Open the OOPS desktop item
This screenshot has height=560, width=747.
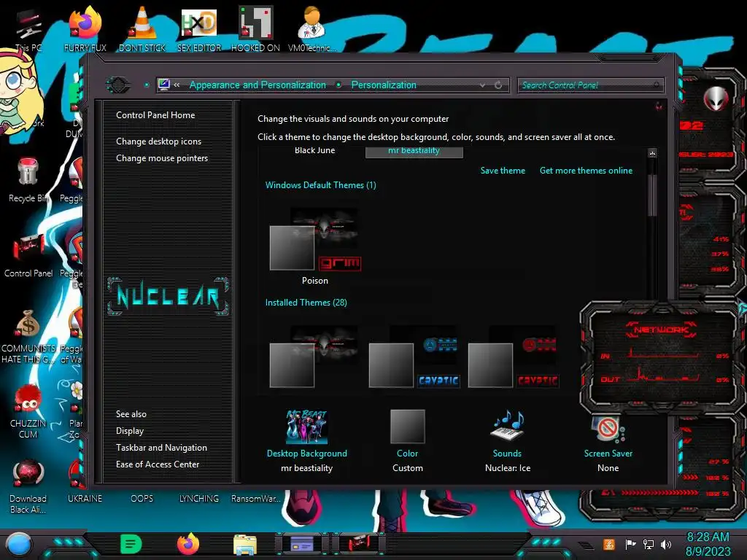coord(142,499)
